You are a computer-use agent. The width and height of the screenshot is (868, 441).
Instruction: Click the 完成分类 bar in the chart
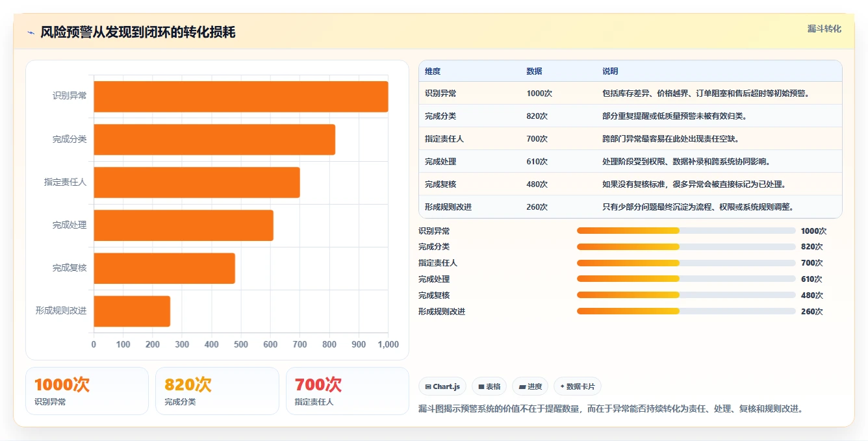[x=214, y=140]
